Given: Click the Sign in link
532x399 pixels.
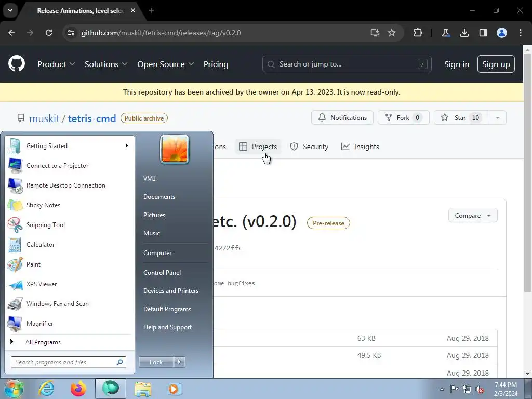Looking at the screenshot, I should (x=457, y=64).
